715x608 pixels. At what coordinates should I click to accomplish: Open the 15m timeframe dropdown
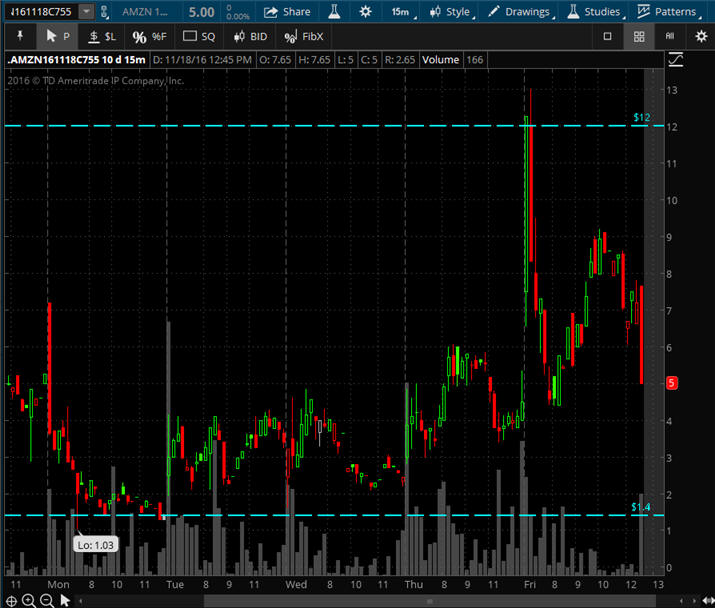(400, 12)
